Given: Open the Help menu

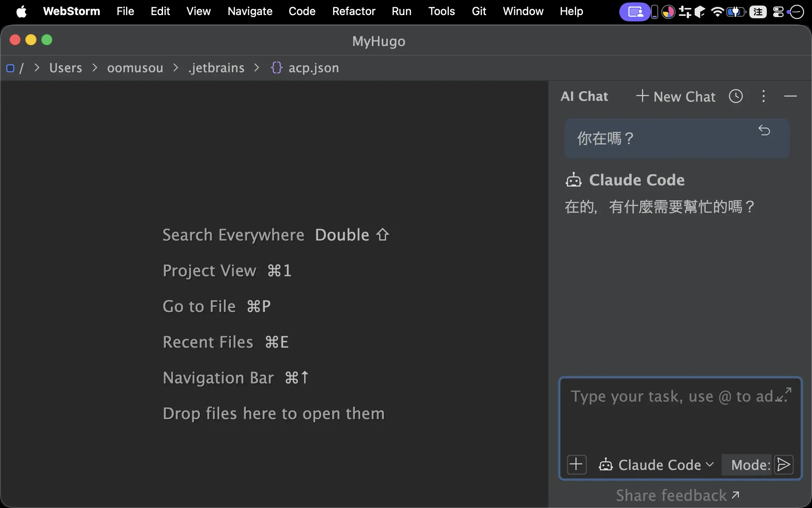Looking at the screenshot, I should click(571, 11).
